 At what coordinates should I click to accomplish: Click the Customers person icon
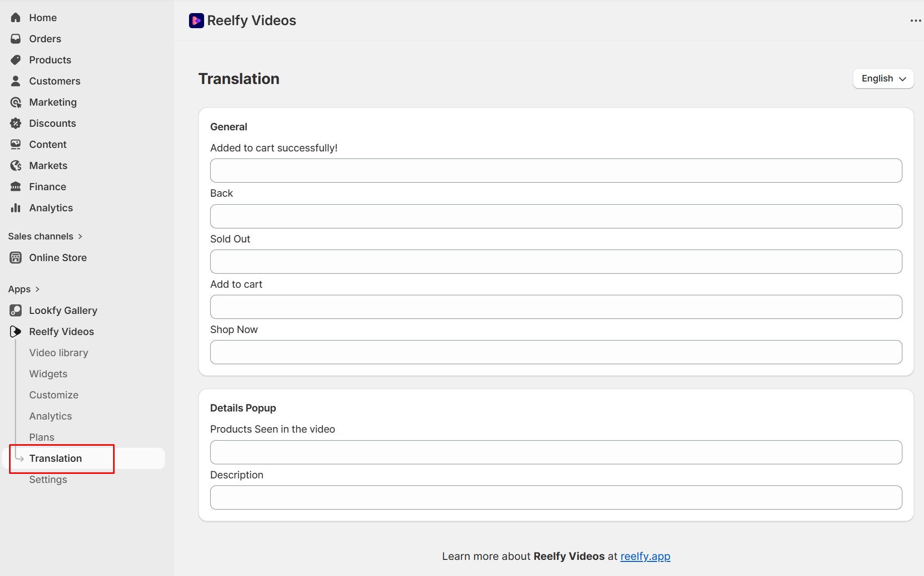[16, 81]
